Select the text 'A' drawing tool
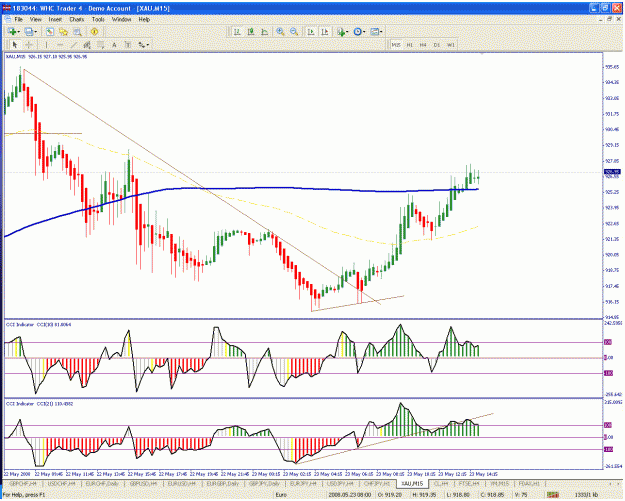Screen dimensions: 625x501 point(114,45)
